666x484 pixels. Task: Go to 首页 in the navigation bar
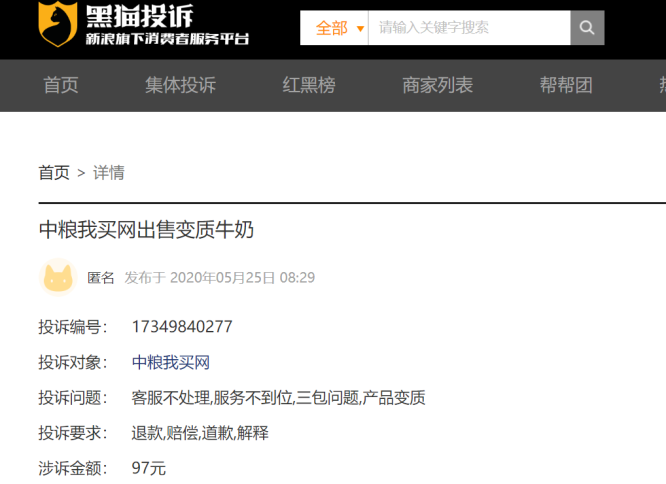click(x=61, y=85)
